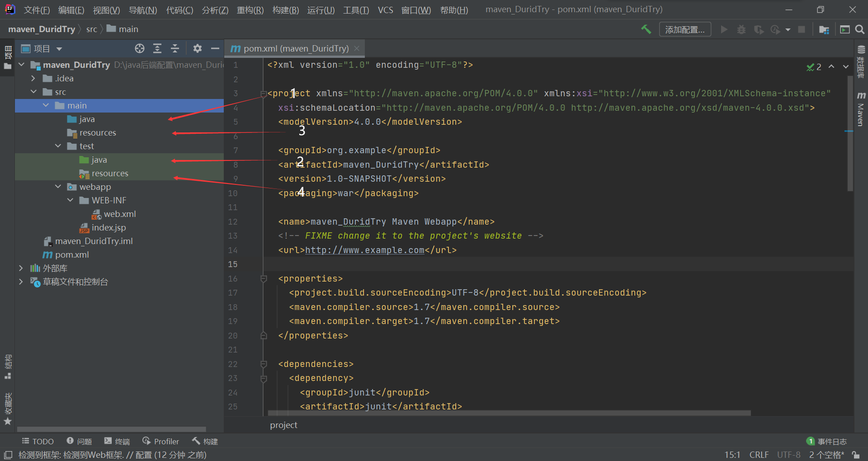Open the http://www.example.com link
Image resolution: width=868 pixels, height=461 pixels.
364,250
